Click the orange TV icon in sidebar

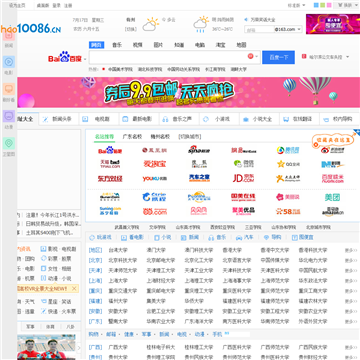click(x=9, y=89)
